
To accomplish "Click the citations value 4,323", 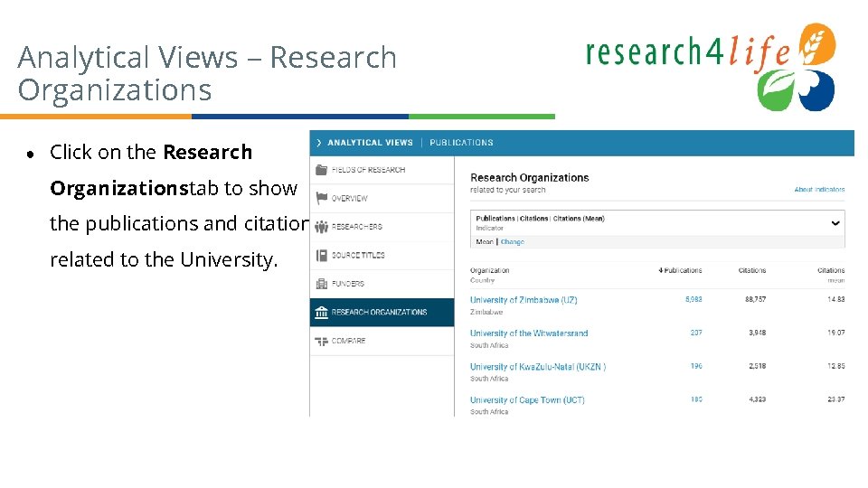I will tap(758, 399).
